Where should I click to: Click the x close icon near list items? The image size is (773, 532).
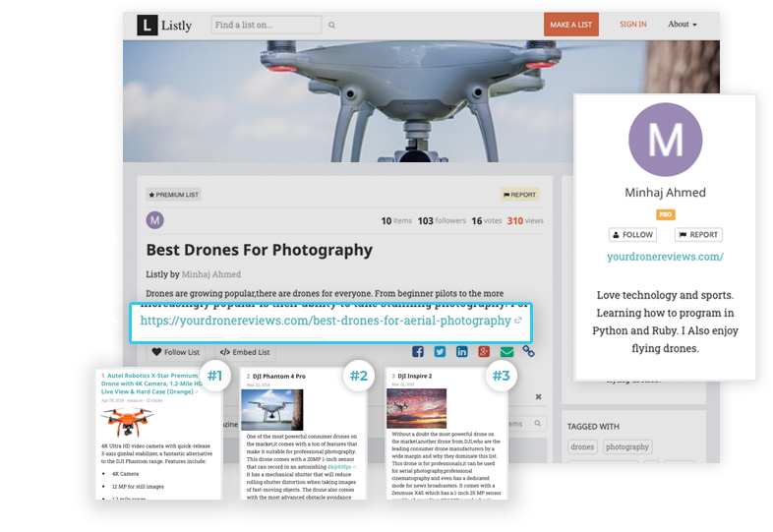tap(538, 396)
